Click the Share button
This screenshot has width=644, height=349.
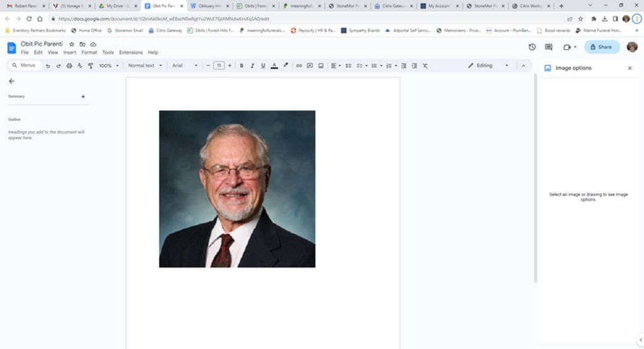point(601,47)
